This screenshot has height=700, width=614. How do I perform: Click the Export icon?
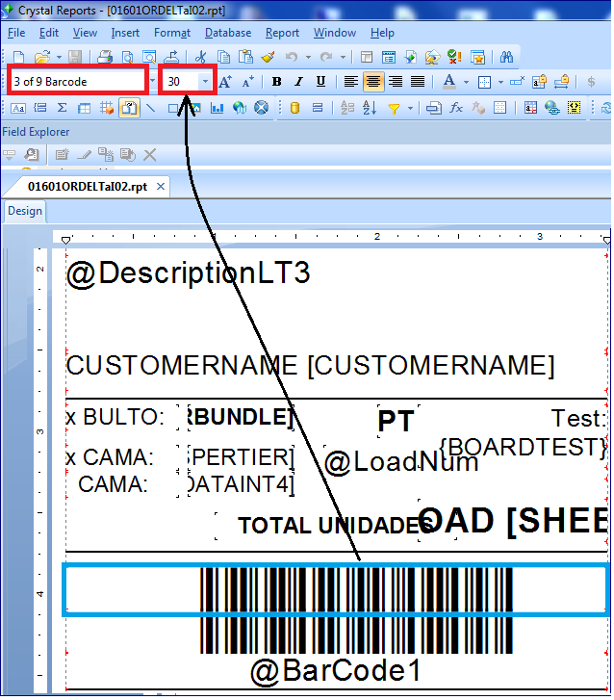(171, 57)
